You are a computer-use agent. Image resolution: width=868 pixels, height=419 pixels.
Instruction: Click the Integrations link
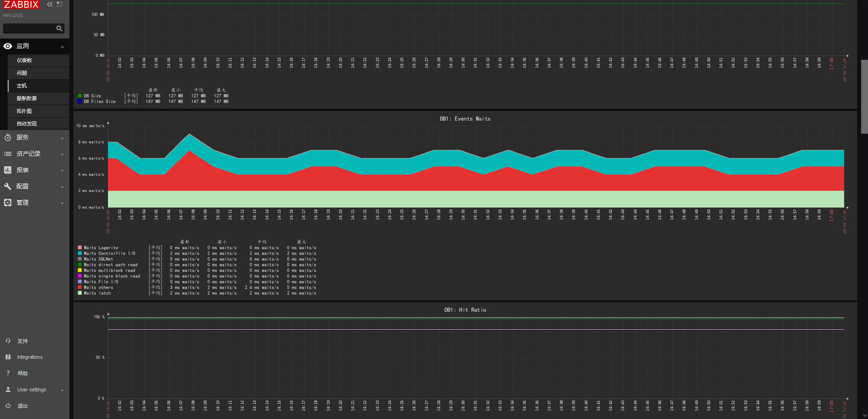pyautogui.click(x=30, y=356)
